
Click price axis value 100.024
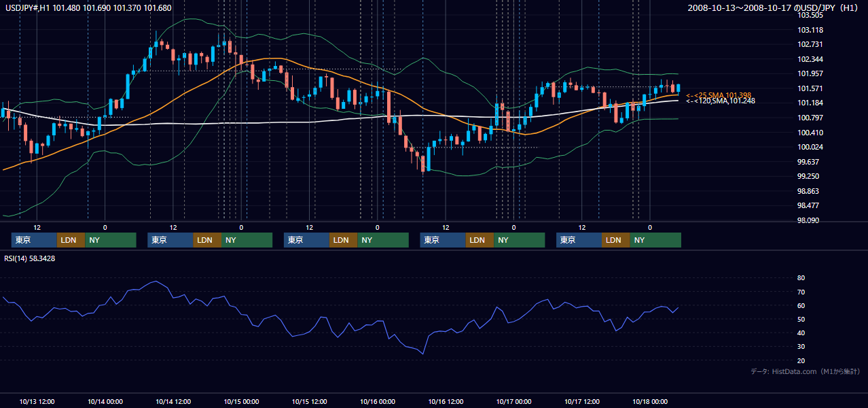[810, 147]
